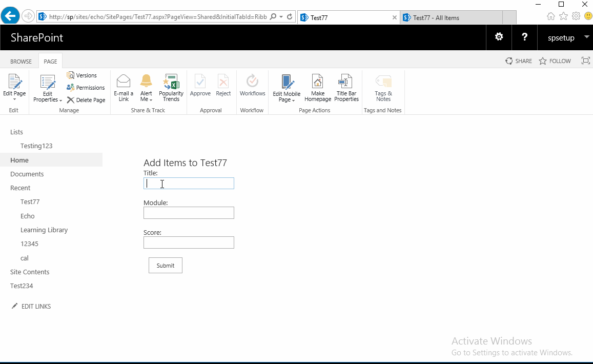This screenshot has height=364, width=593.
Task: Switch to the Test77 - All Items tab
Action: (451, 17)
